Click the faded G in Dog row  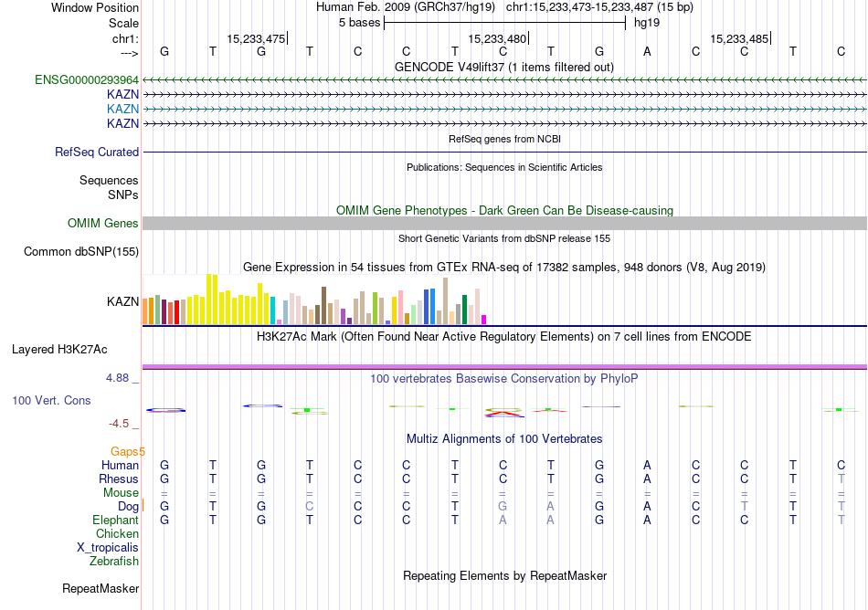(503, 507)
